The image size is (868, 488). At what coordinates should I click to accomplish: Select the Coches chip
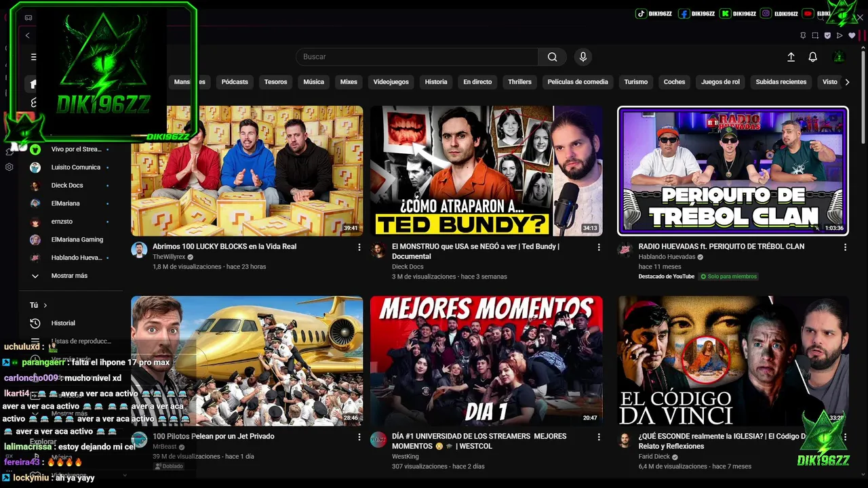[674, 82]
